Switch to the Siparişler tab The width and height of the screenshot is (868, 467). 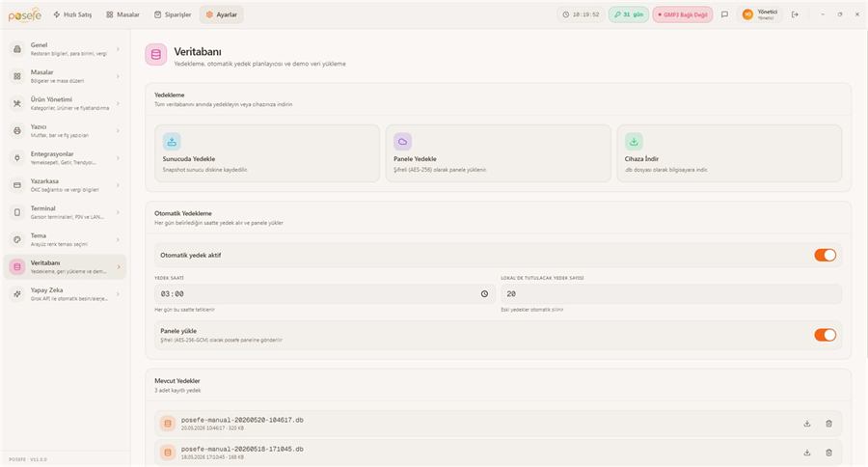[x=173, y=14]
